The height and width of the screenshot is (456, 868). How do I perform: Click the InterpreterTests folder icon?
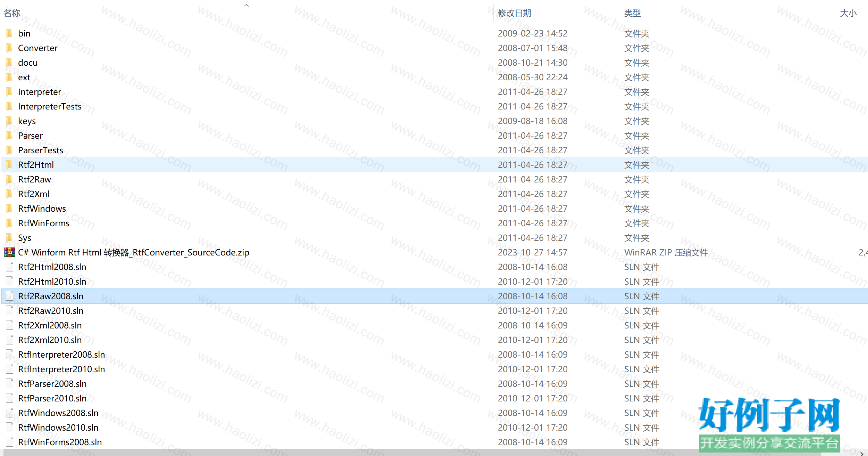[9, 106]
